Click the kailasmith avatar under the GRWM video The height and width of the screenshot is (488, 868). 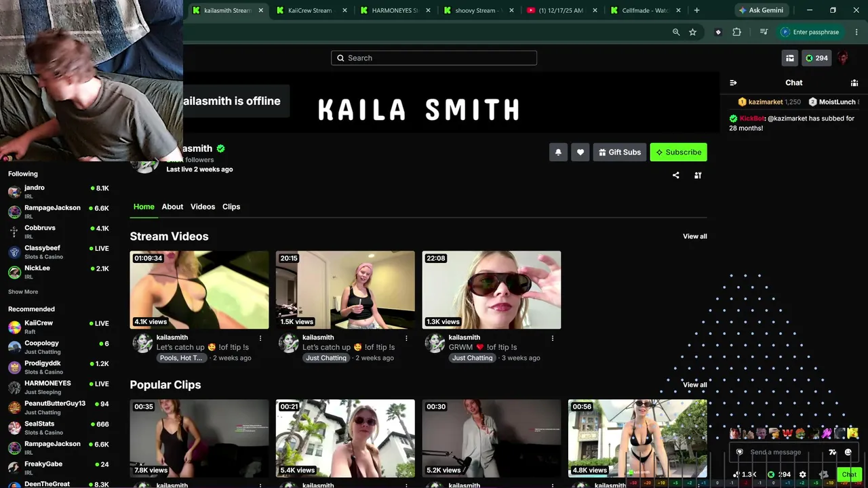[x=435, y=343]
